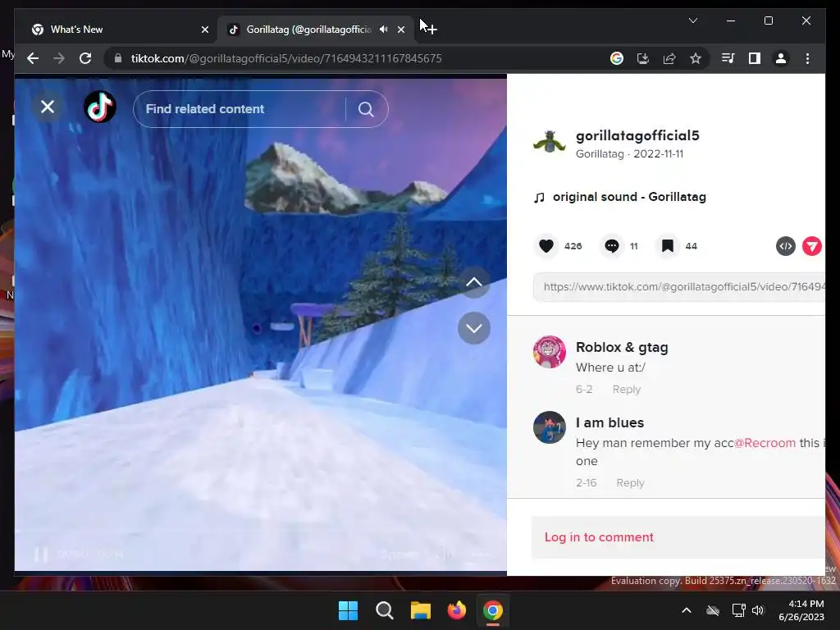Click the TikTok logo icon

click(x=100, y=107)
